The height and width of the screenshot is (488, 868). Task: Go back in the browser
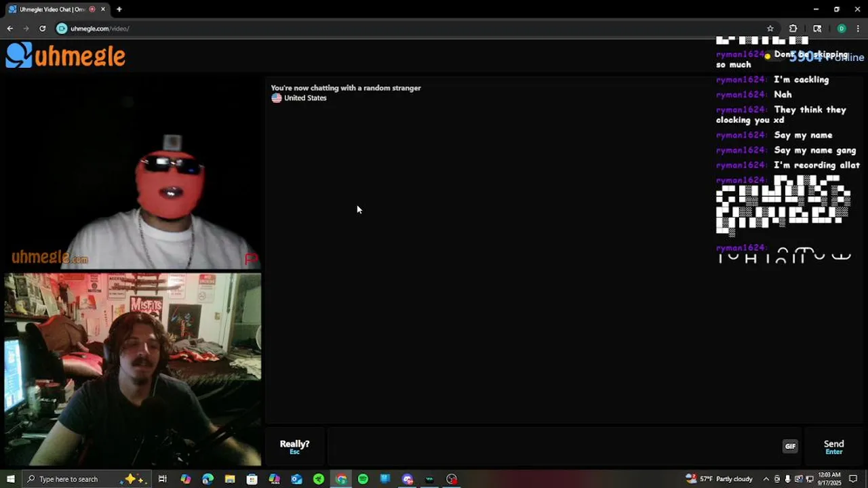tap(9, 28)
